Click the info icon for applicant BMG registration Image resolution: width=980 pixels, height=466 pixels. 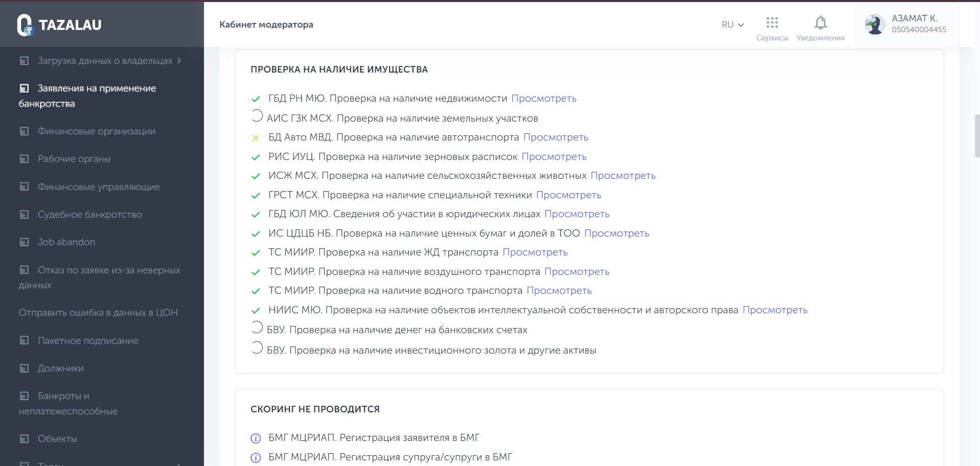click(256, 438)
